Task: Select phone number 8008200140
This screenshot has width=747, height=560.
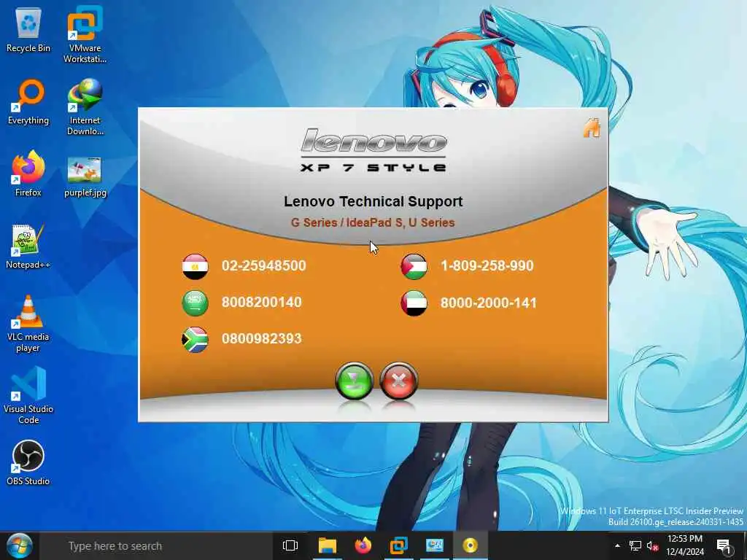Action: tap(262, 303)
